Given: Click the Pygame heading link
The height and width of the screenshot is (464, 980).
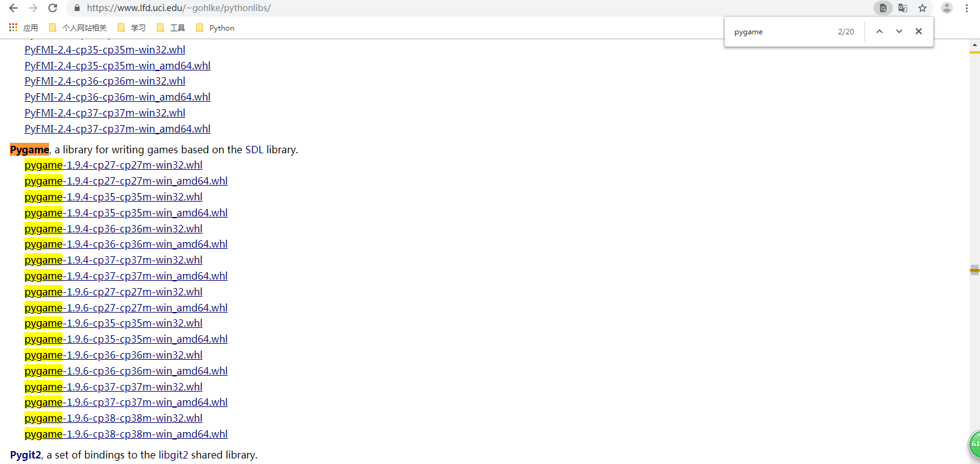Looking at the screenshot, I should 29,150.
